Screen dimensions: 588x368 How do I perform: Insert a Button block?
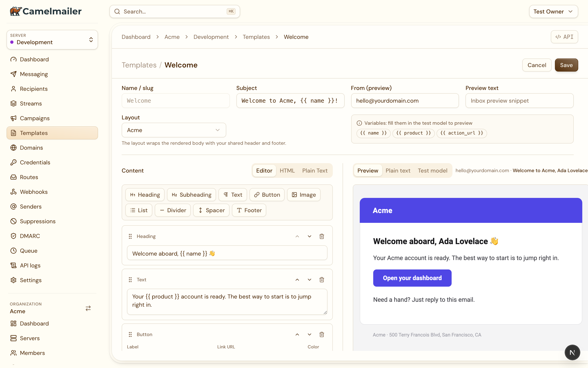click(x=267, y=195)
